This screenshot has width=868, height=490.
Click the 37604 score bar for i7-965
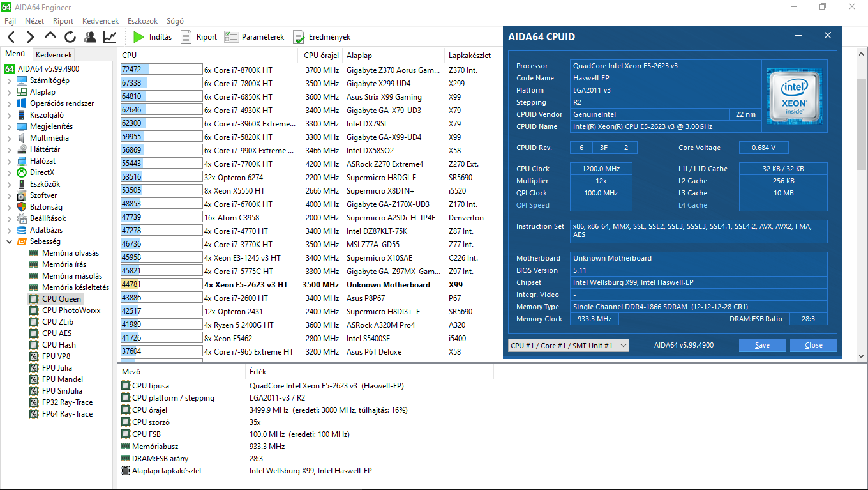click(161, 351)
